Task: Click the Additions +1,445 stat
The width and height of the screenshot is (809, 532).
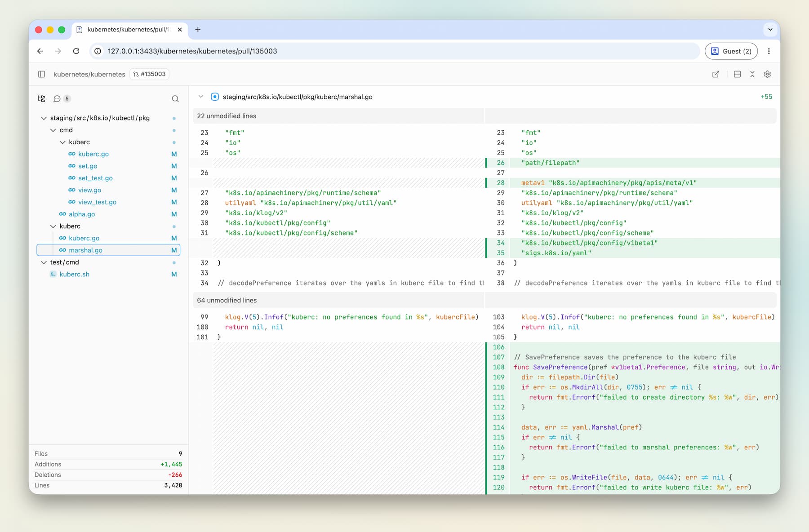Action: pos(108,464)
